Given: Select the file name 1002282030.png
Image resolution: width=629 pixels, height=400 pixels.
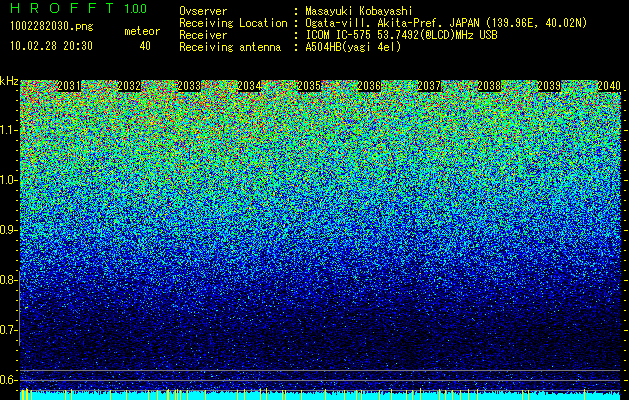Looking at the screenshot, I should coord(51,26).
